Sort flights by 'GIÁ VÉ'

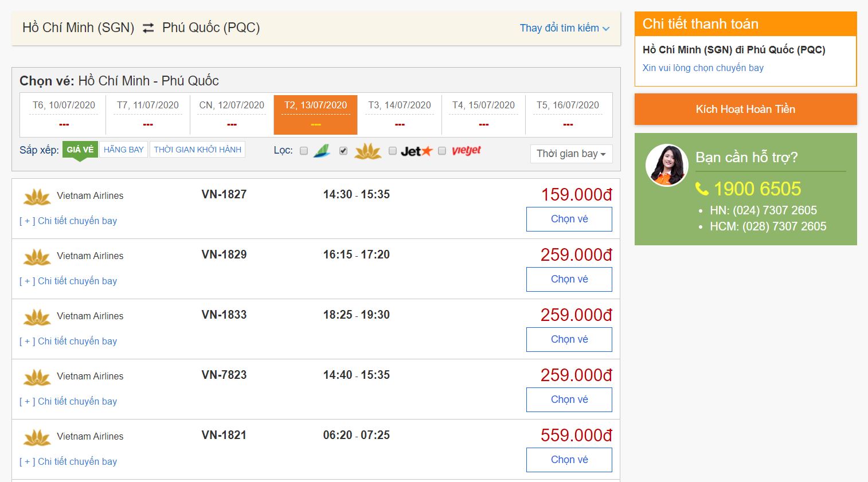80,150
